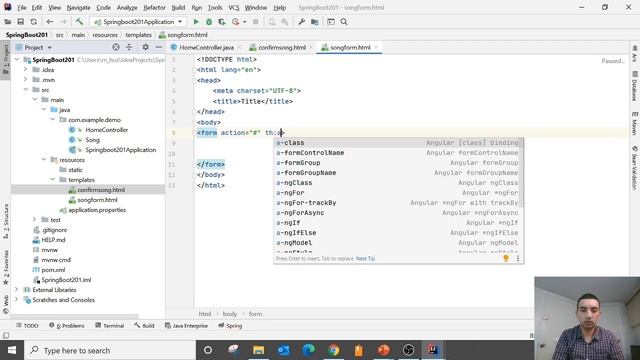Open the Problems tool window

coord(67,326)
